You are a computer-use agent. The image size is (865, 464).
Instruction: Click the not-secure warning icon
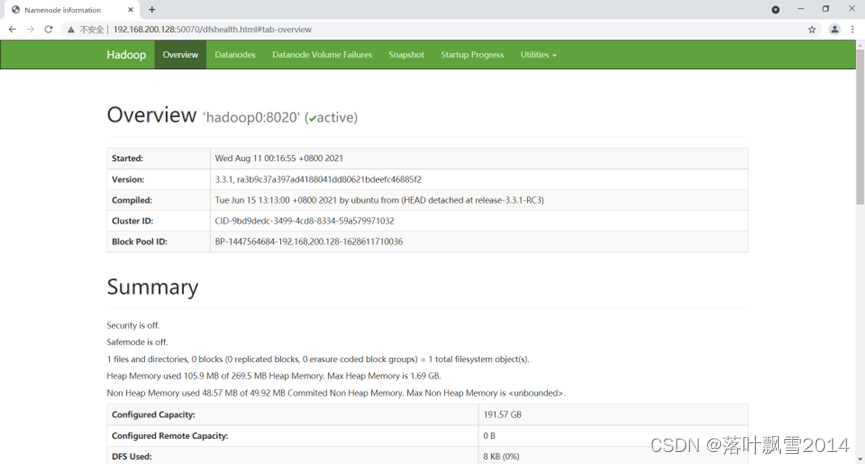[71, 30]
